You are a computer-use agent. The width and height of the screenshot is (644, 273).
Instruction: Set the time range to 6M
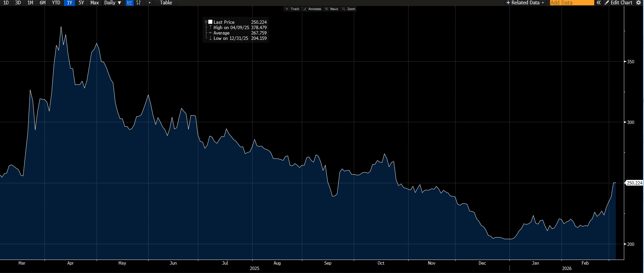click(x=43, y=3)
